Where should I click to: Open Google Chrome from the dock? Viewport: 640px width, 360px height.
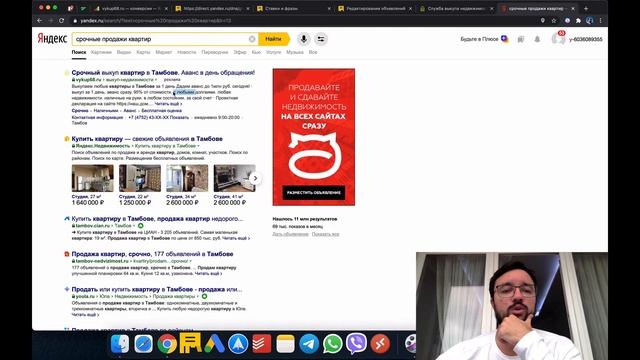[x=167, y=344]
